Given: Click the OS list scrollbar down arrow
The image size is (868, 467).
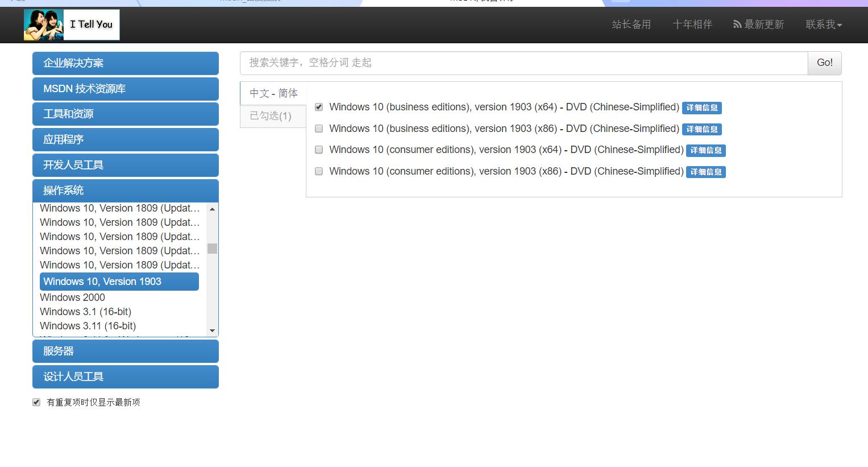Looking at the screenshot, I should pyautogui.click(x=211, y=330).
